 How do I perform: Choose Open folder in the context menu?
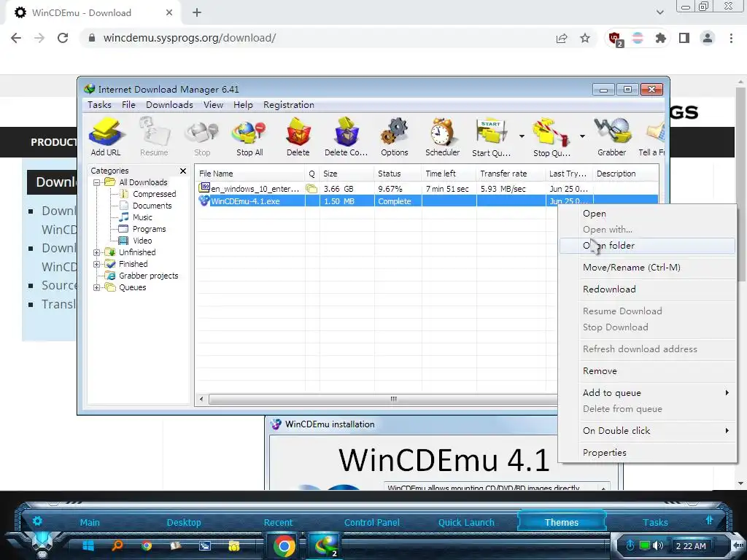pyautogui.click(x=648, y=246)
